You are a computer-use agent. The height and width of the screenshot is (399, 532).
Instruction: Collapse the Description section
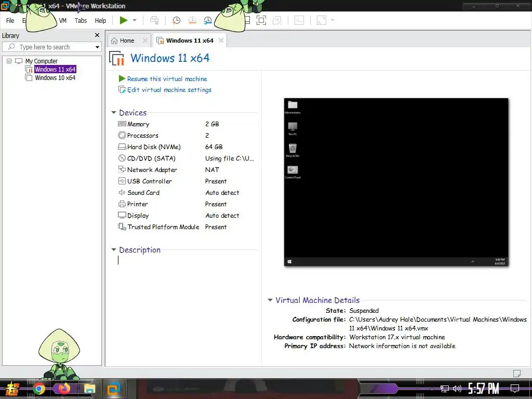click(114, 250)
